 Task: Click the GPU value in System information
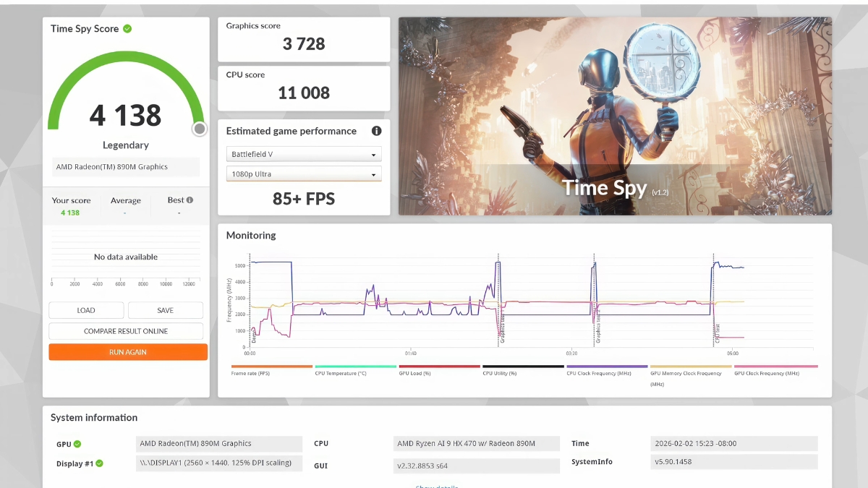(219, 444)
